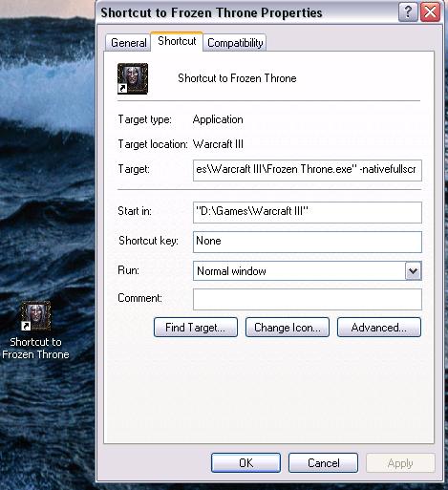
Task: Open the Change Icon dialog
Action: (288, 328)
